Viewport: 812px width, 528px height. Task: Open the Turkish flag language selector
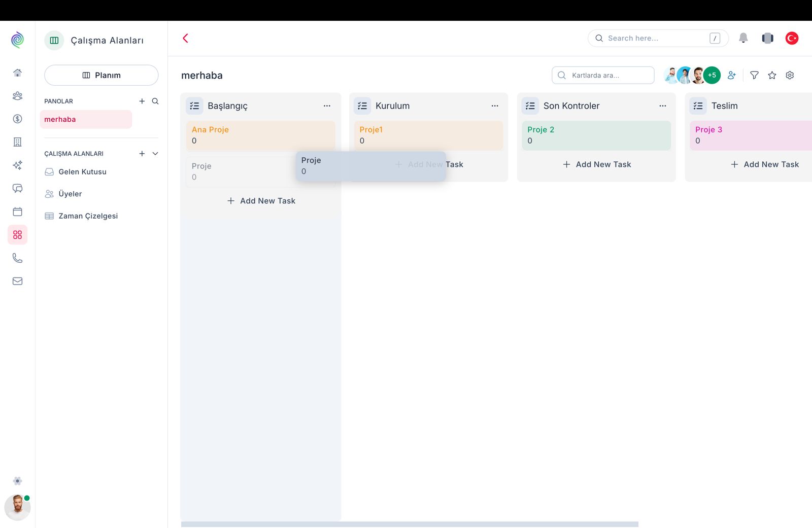click(x=792, y=38)
